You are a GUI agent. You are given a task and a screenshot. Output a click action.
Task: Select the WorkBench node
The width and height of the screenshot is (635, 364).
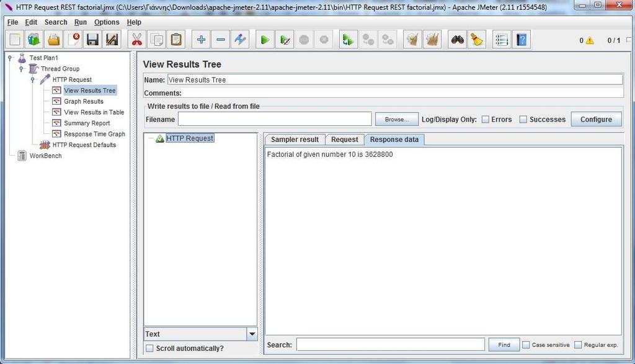[x=45, y=156]
